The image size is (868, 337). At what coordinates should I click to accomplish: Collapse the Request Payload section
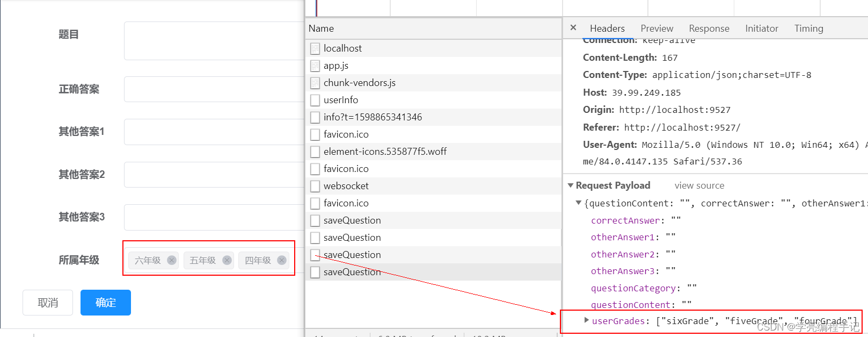pos(571,185)
